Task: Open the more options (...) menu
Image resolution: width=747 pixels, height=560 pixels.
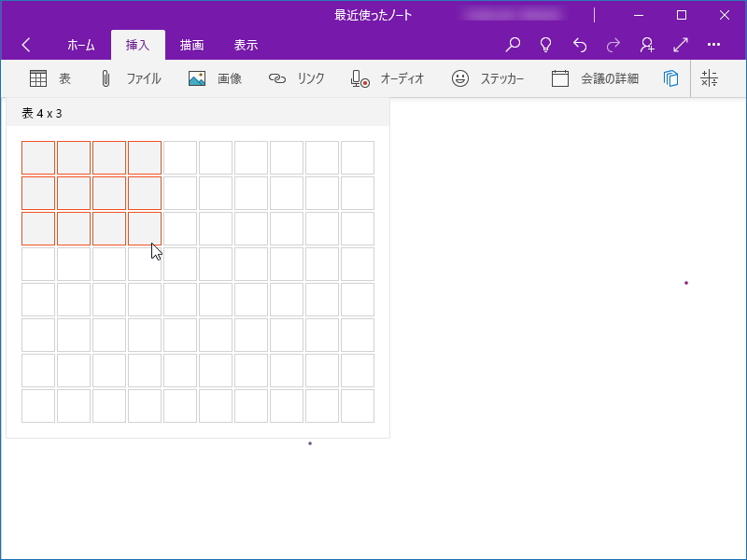Action: click(x=714, y=44)
